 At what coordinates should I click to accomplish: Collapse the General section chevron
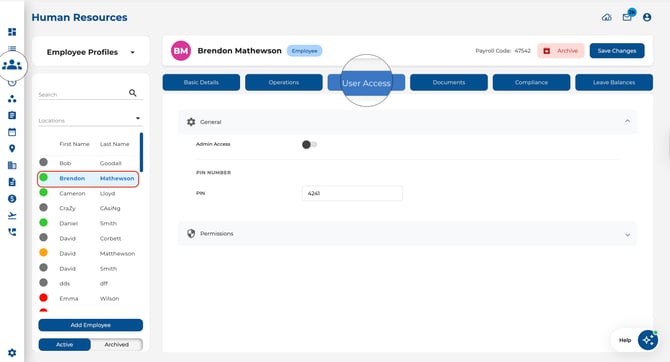click(x=627, y=121)
